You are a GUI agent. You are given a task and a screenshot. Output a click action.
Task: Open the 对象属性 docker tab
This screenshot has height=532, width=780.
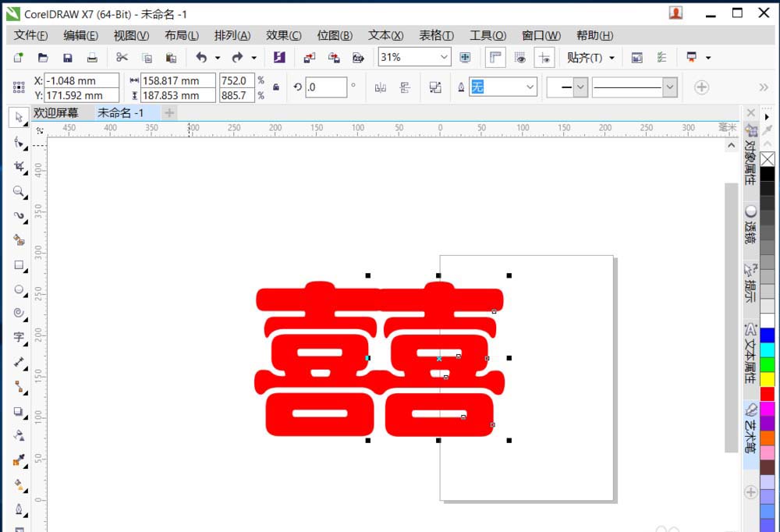[750, 155]
